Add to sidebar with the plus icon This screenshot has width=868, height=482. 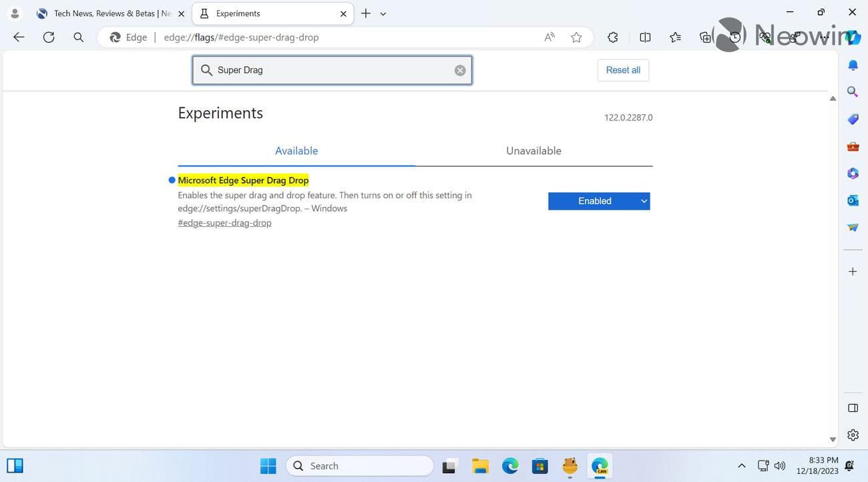852,271
